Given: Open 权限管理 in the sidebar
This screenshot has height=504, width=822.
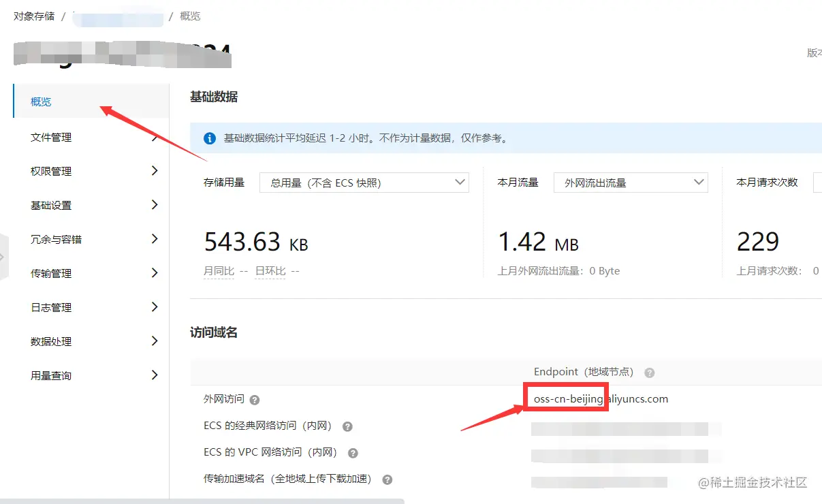Looking at the screenshot, I should pos(91,171).
